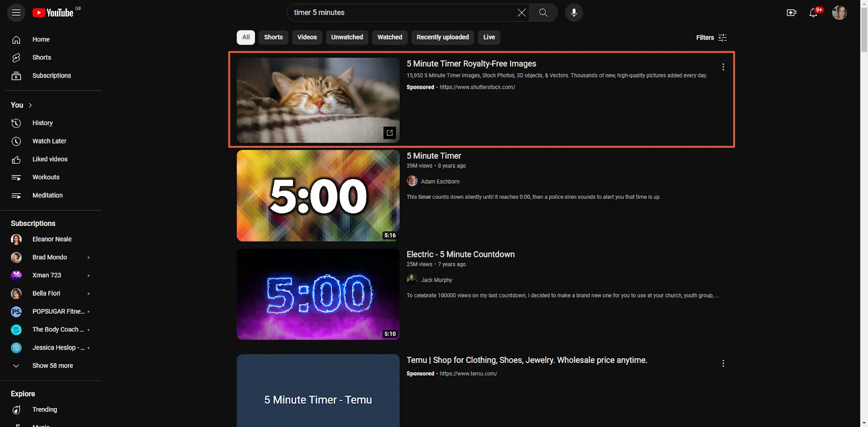Open 5 Minute Timer video title
868x427 pixels.
coord(434,156)
